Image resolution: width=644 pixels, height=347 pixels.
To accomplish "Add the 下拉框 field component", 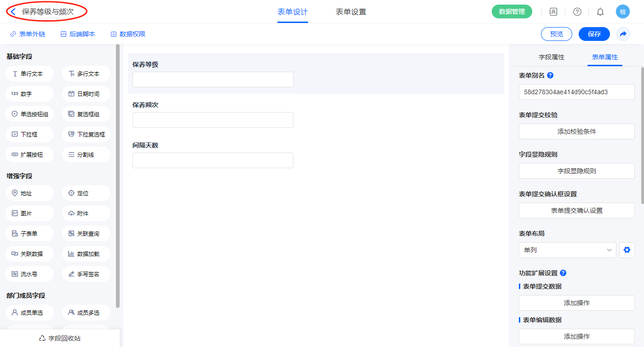I will 29,134.
